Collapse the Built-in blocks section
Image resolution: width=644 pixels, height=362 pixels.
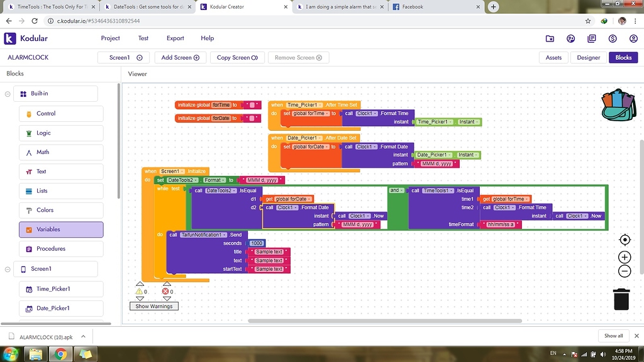coord(6,93)
